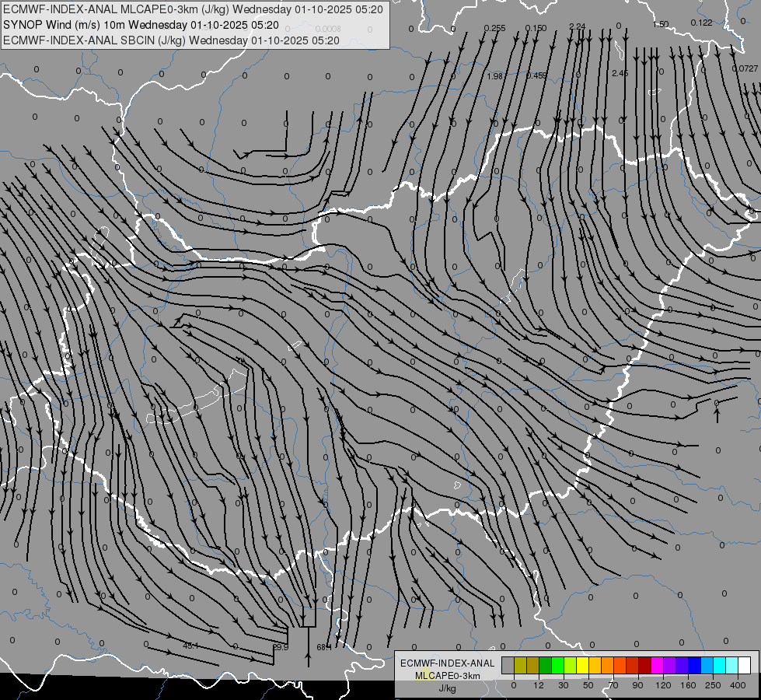Click the white swatch in the legend
Screen dimensions: 761x700
point(745,665)
